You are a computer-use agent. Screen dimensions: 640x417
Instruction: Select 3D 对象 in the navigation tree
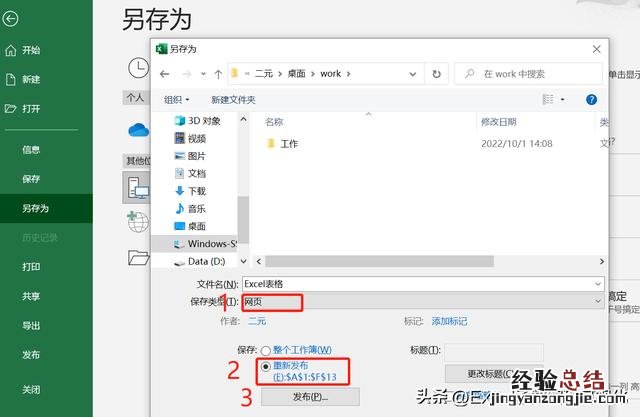198,121
